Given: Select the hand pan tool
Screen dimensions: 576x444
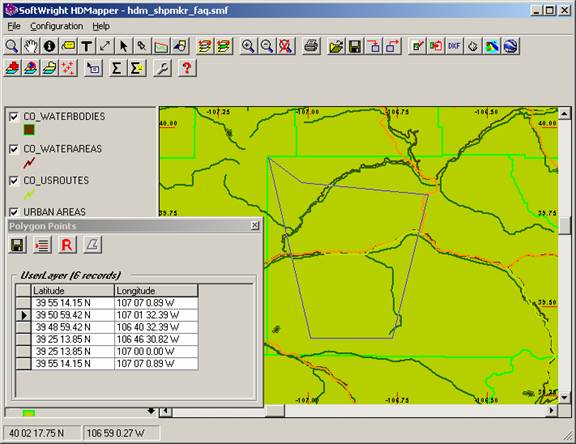Looking at the screenshot, I should 31,46.
